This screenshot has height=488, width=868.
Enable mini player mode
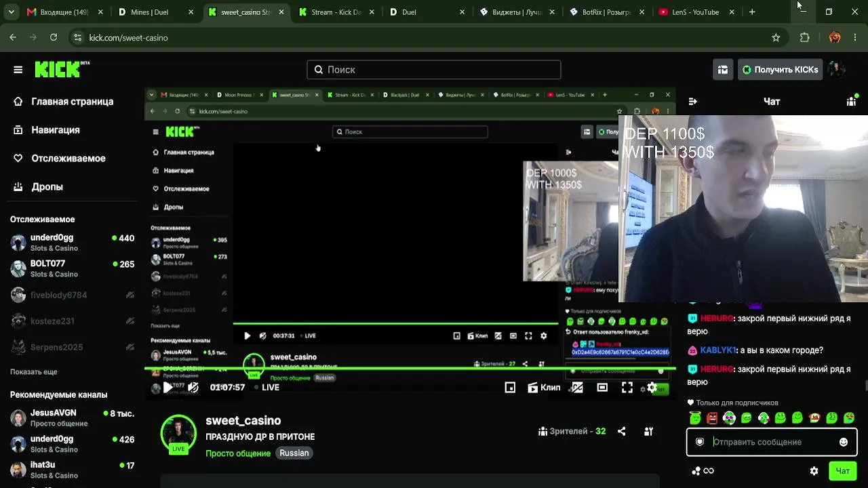[510, 388]
